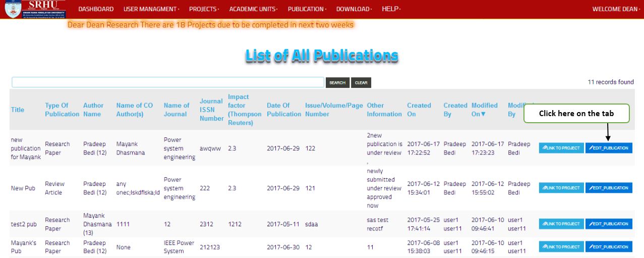Screen dimensions: 644x258
Task: Expand the PROJECTS menu
Action: tap(204, 9)
